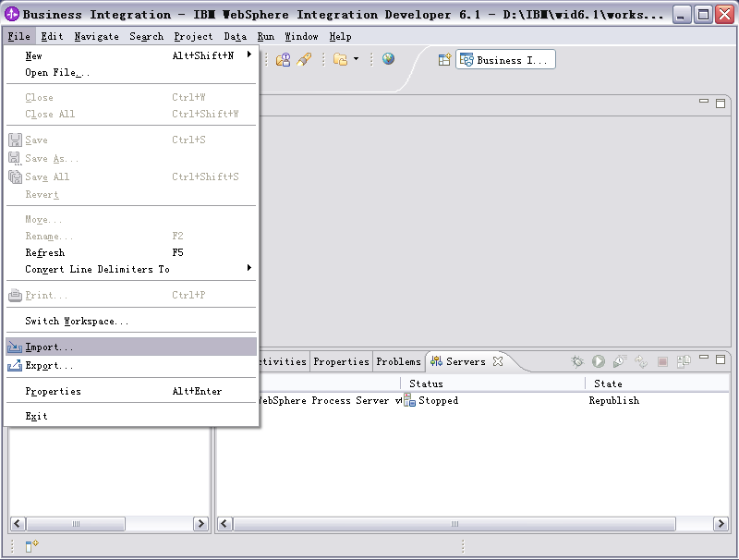Maximize the application window
Viewport: 739px width, 560px height.
pos(703,15)
